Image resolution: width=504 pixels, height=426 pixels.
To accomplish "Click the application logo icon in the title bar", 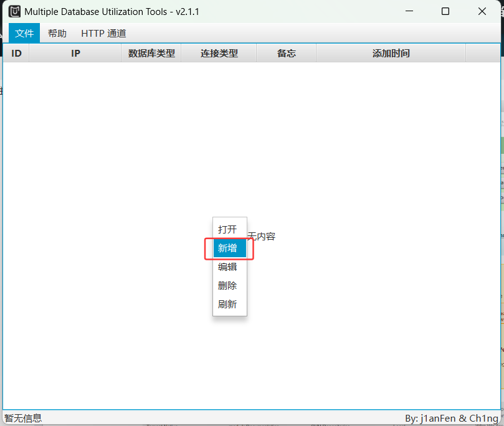I will (13, 11).
